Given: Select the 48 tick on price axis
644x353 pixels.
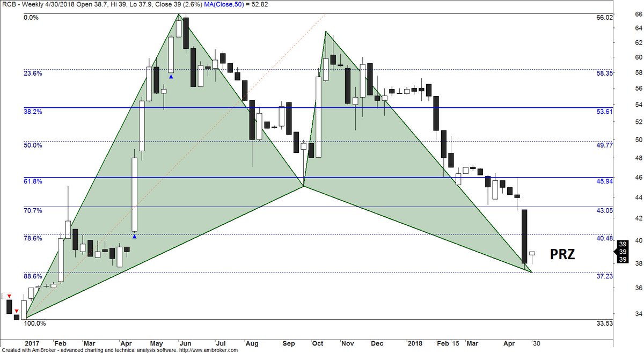Looking at the screenshot, I should point(639,158).
